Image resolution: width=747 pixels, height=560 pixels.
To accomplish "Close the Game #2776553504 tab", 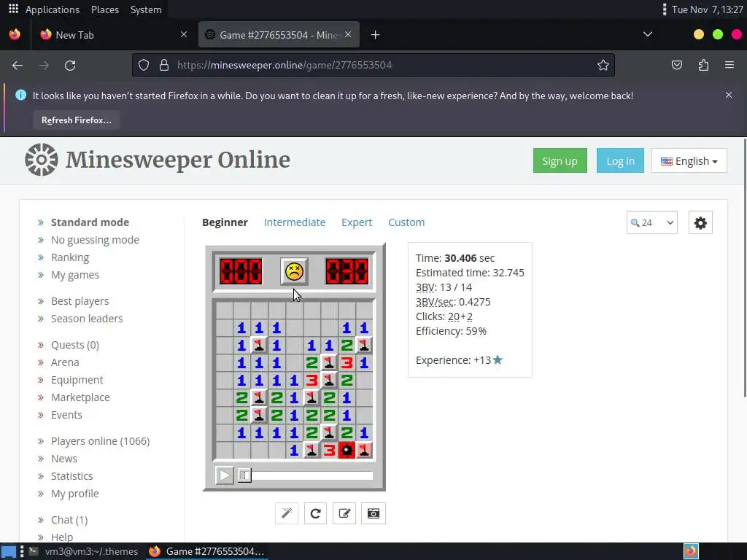I will 348,34.
